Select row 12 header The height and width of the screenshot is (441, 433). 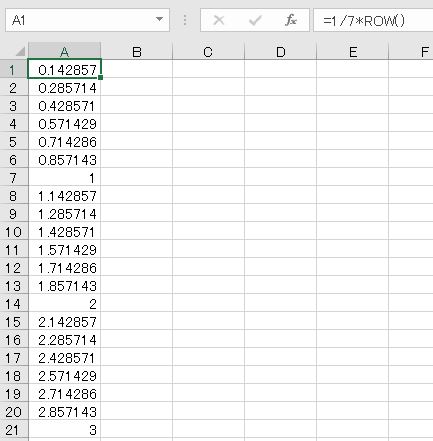click(x=14, y=267)
